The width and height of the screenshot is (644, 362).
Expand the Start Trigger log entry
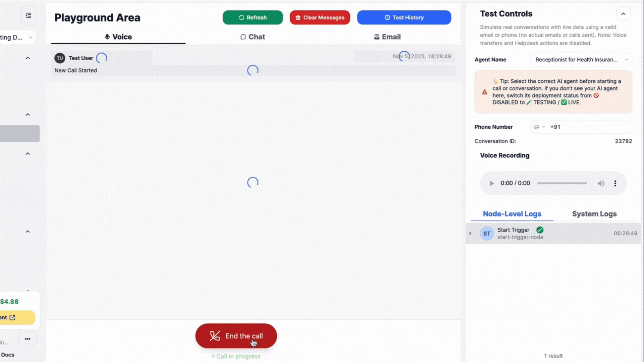point(470,233)
